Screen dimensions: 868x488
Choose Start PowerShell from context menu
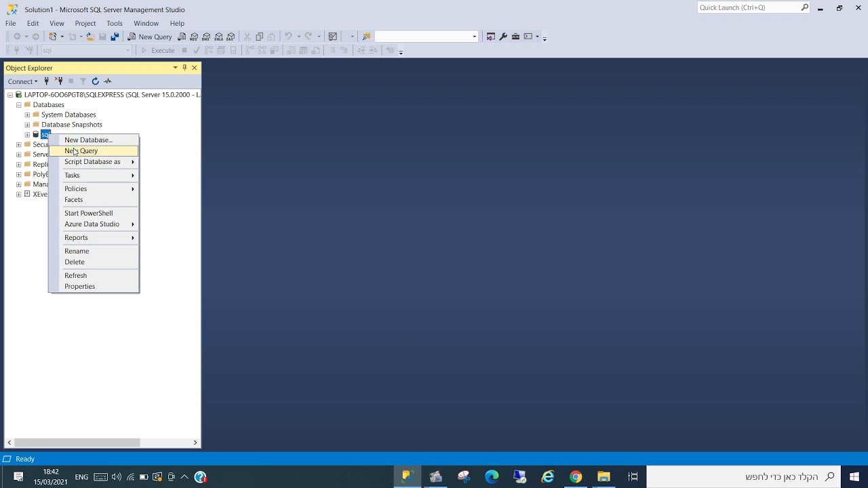tap(94, 213)
